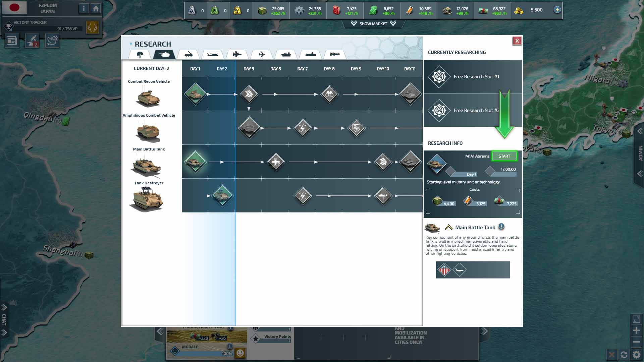Select Combat Recon Vehicle binoculars upgrade node
Image resolution: width=644 pixels, height=362 pixels.
pyautogui.click(x=329, y=95)
